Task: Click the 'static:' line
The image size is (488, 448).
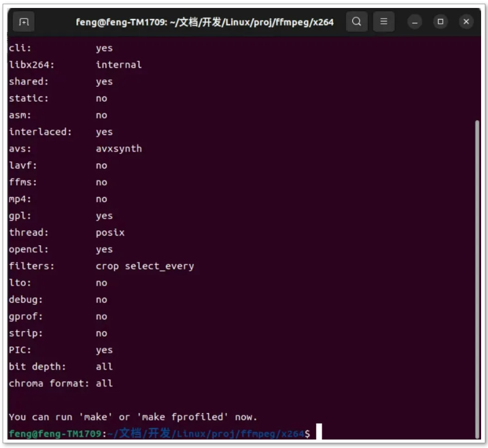Action: [x=58, y=98]
